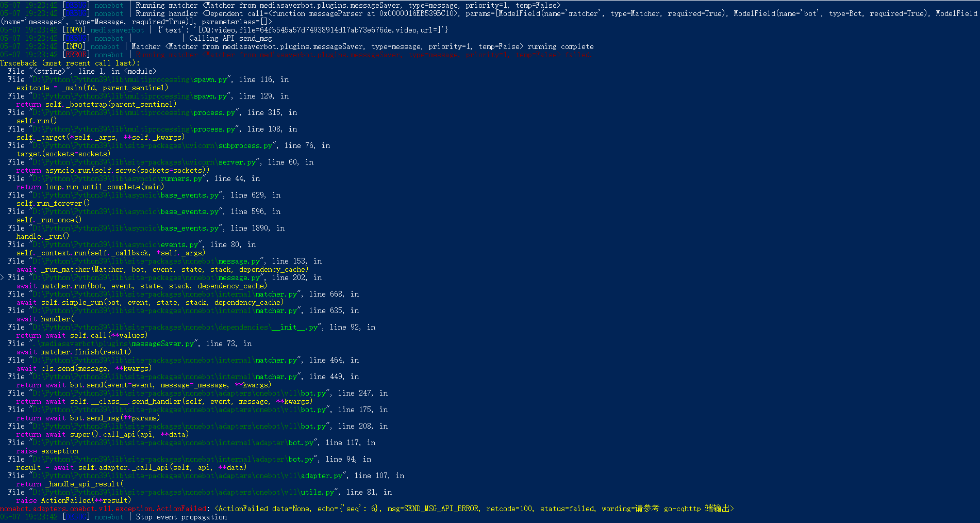Click the 'messageSaver.py' line 73 file entry
This screenshot has width=980, height=523.
pyautogui.click(x=130, y=344)
